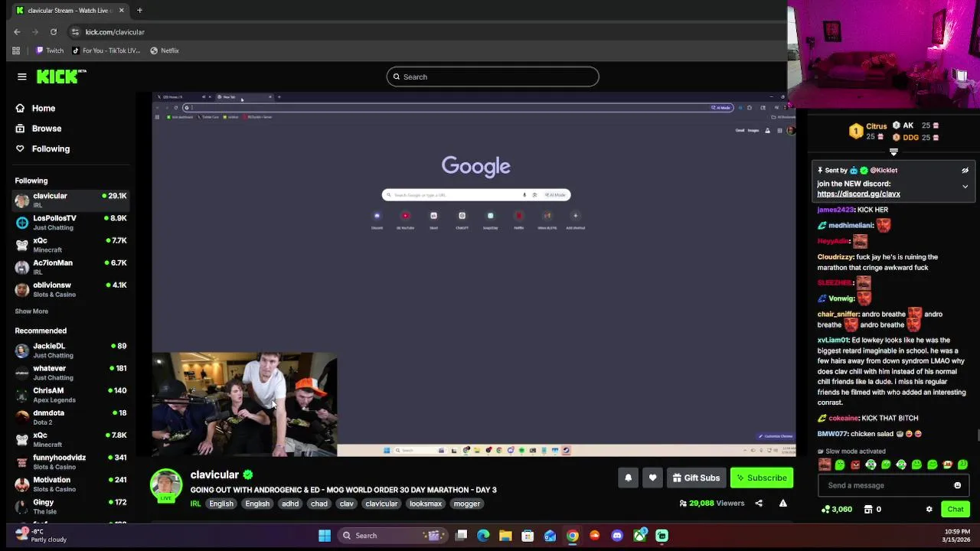Select Ac7ionMan channel

(x=70, y=266)
